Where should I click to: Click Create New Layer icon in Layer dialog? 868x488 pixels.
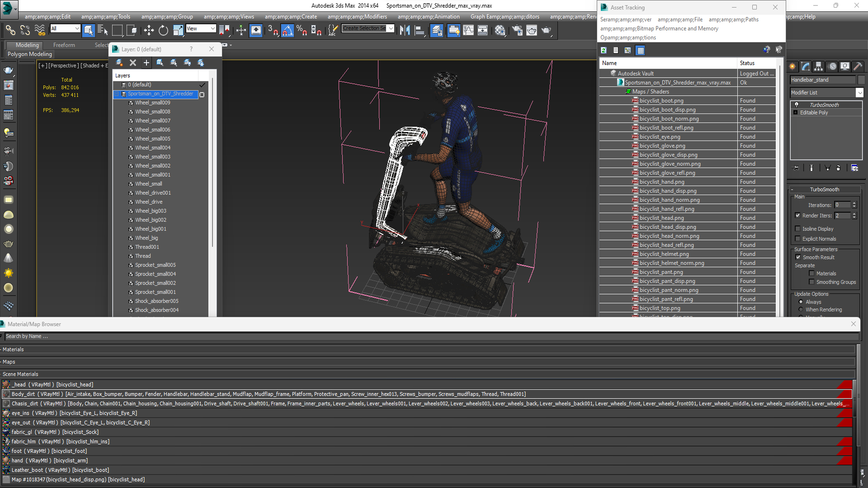point(119,62)
